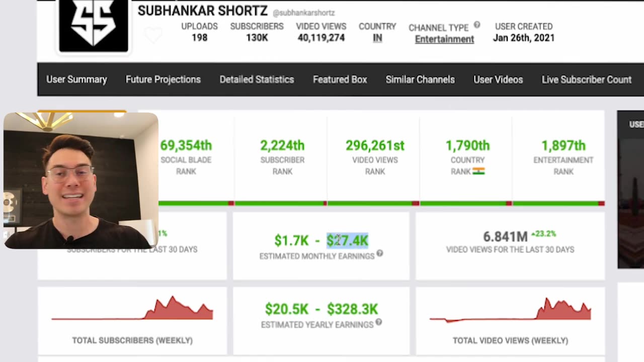Click the IN country link
This screenshot has width=644, height=362.
click(377, 38)
